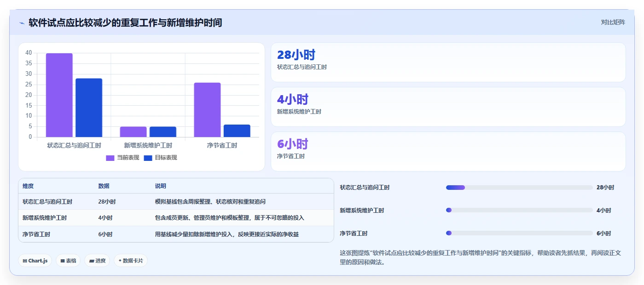This screenshot has height=285, width=644.
Task: Click the 维度 column header
Action: [28, 186]
